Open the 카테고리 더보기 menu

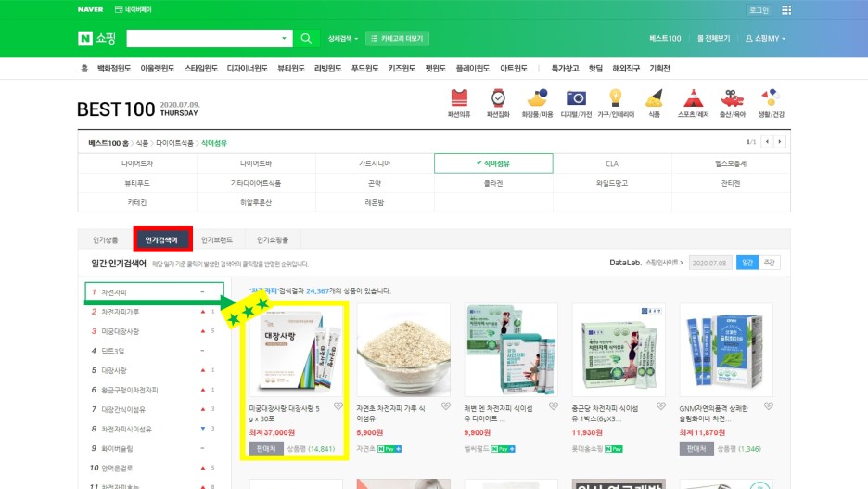[x=398, y=38]
